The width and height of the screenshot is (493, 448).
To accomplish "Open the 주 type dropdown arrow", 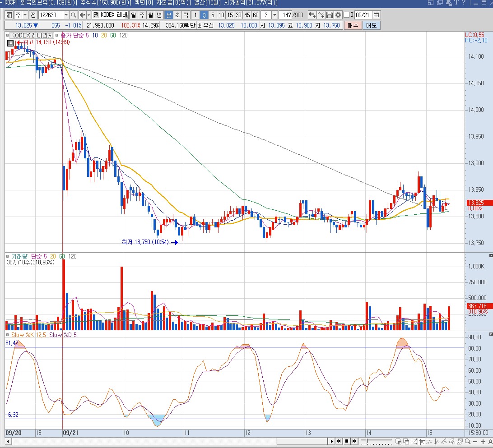I will tap(25, 15).
